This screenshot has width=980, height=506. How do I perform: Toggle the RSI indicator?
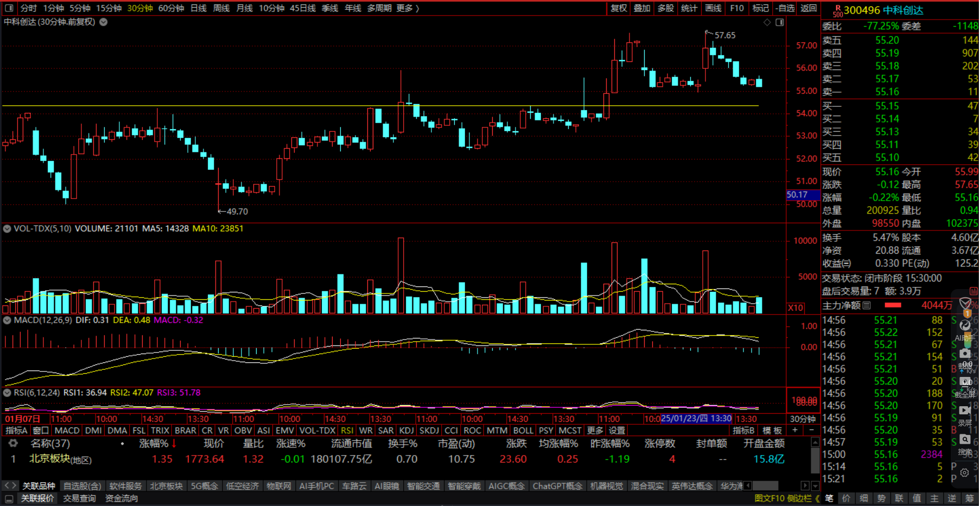[x=347, y=430]
